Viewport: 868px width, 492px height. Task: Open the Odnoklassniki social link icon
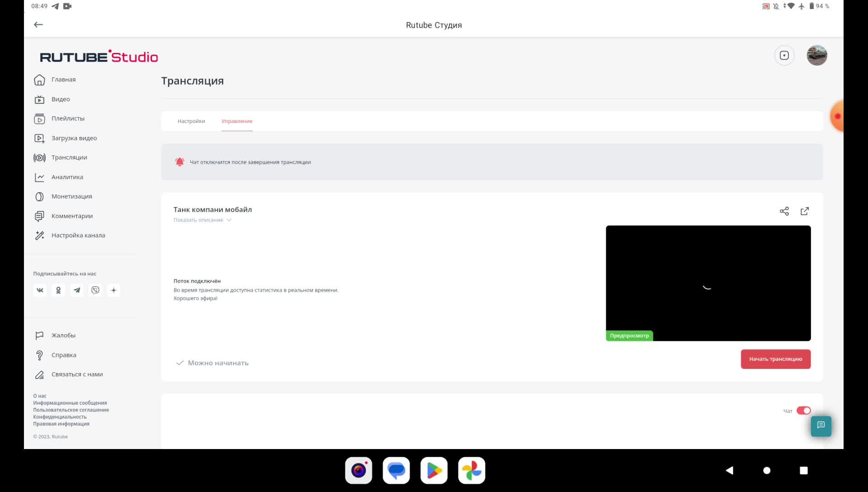[58, 290]
